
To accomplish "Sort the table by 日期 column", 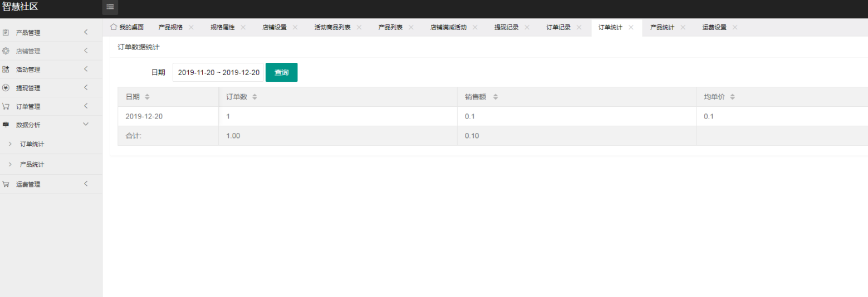I will [147, 97].
